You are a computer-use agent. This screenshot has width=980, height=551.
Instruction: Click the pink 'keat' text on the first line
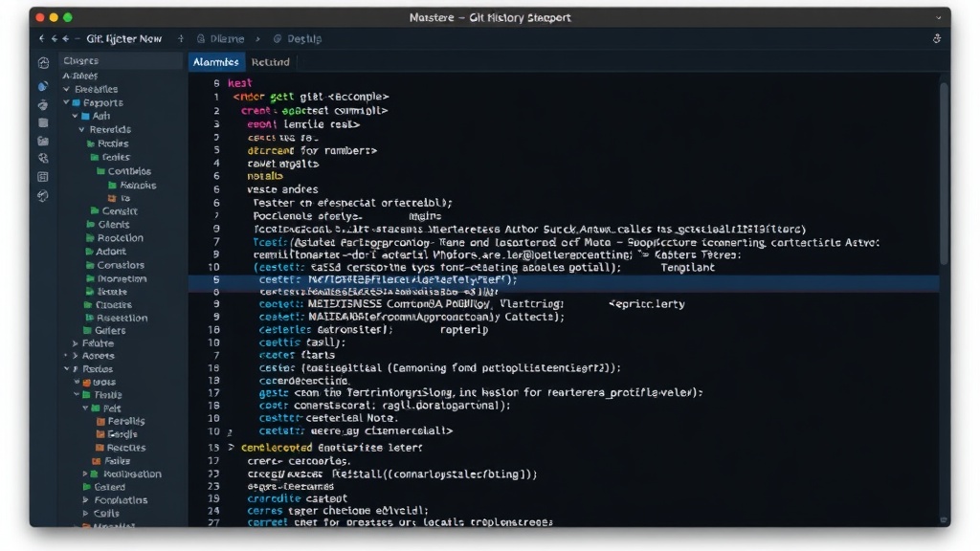239,83
